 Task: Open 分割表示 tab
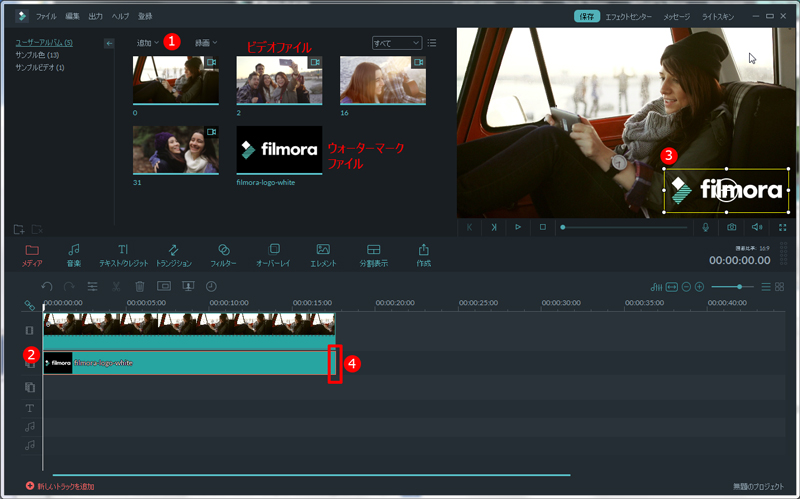373,255
